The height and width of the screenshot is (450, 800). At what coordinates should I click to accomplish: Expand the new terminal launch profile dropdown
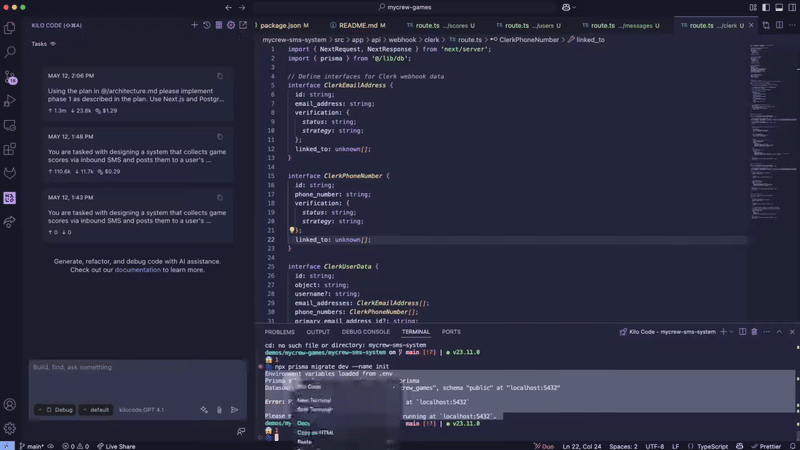tap(731, 332)
